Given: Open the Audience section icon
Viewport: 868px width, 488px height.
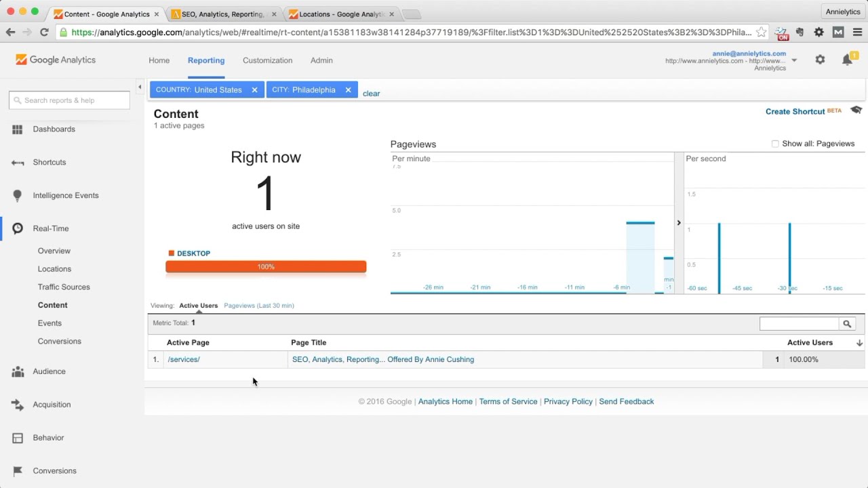Looking at the screenshot, I should point(18,371).
